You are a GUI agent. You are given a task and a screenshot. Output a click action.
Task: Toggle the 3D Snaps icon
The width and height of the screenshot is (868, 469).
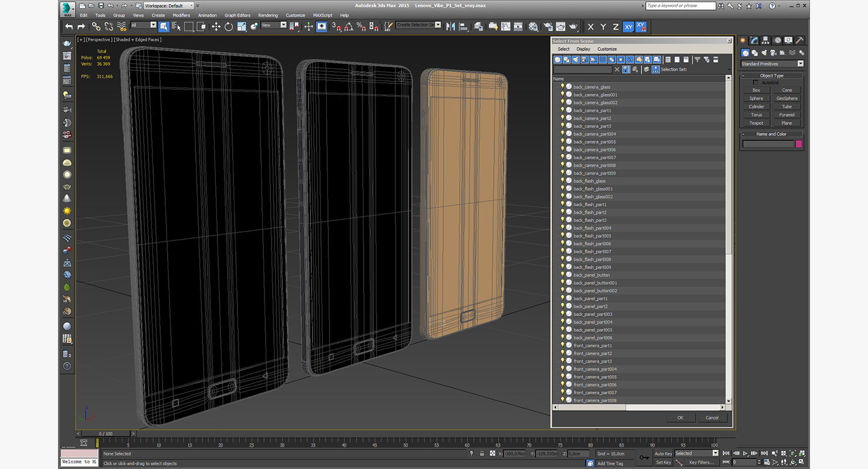(x=336, y=26)
